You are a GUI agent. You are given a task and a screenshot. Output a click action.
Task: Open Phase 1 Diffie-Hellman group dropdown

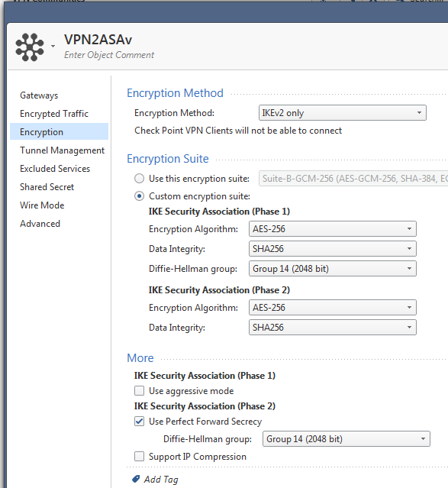click(333, 269)
